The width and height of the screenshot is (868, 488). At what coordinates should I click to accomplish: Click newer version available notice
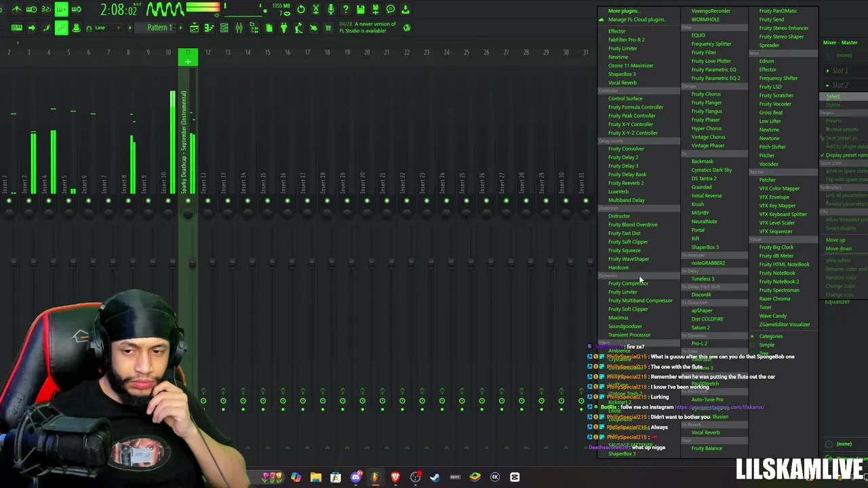[x=368, y=28]
